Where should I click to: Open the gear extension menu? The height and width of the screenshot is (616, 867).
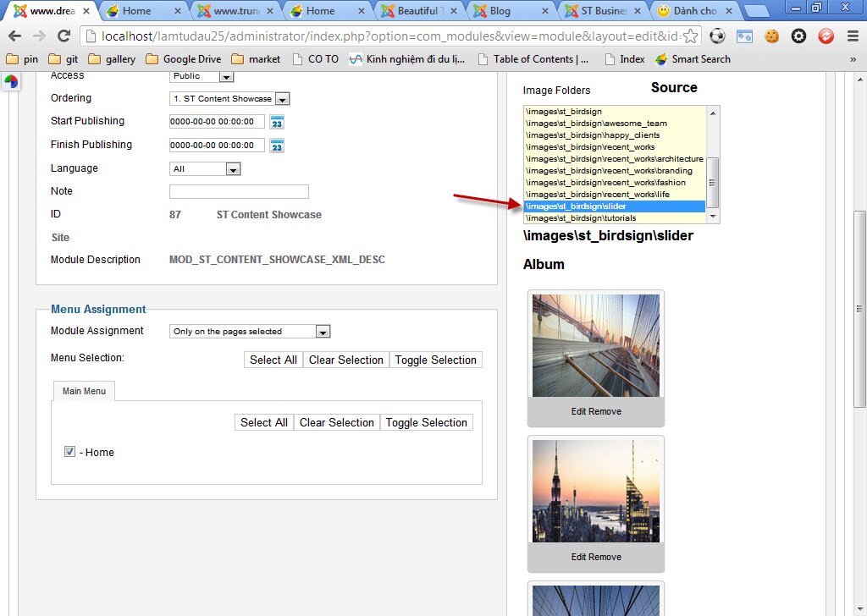pos(798,37)
